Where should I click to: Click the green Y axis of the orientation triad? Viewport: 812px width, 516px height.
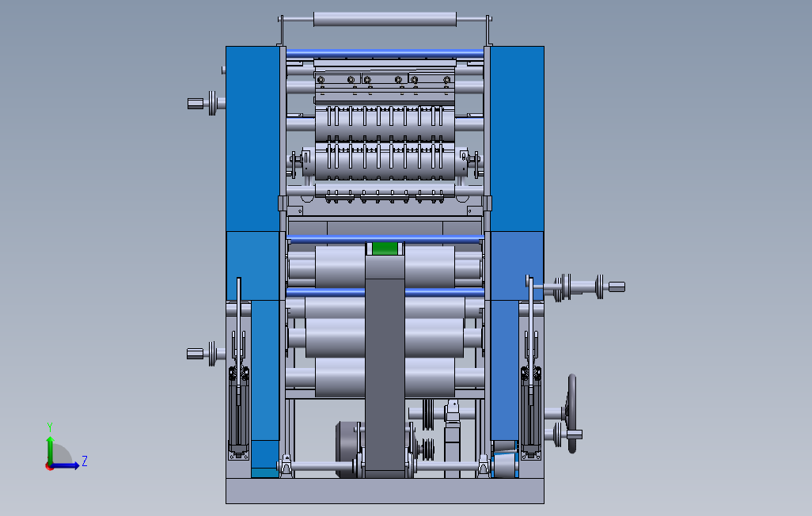coord(50,450)
